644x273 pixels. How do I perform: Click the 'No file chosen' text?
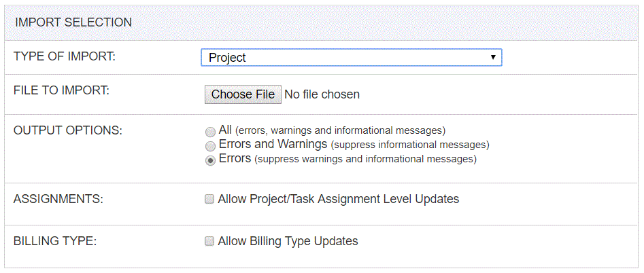click(x=322, y=94)
